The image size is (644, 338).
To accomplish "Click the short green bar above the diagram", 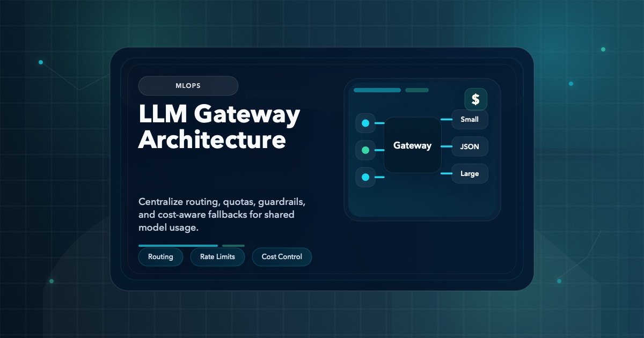I will click(417, 90).
